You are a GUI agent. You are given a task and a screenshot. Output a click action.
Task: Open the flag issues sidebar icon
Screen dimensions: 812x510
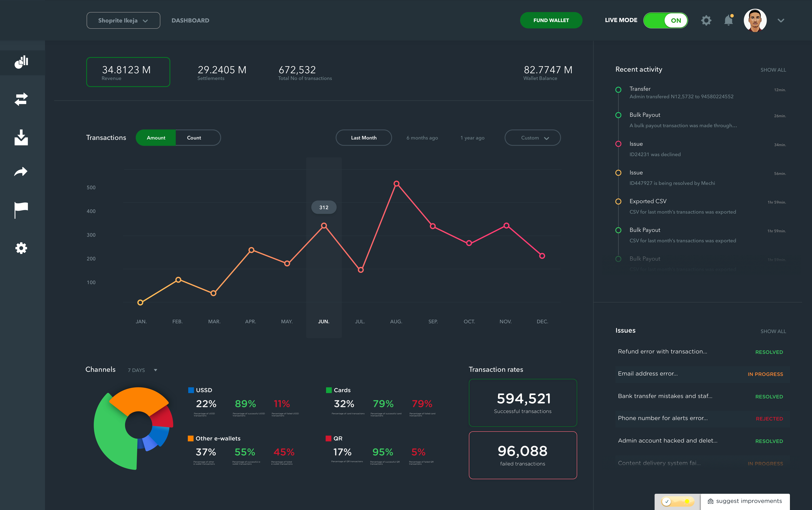tap(21, 210)
